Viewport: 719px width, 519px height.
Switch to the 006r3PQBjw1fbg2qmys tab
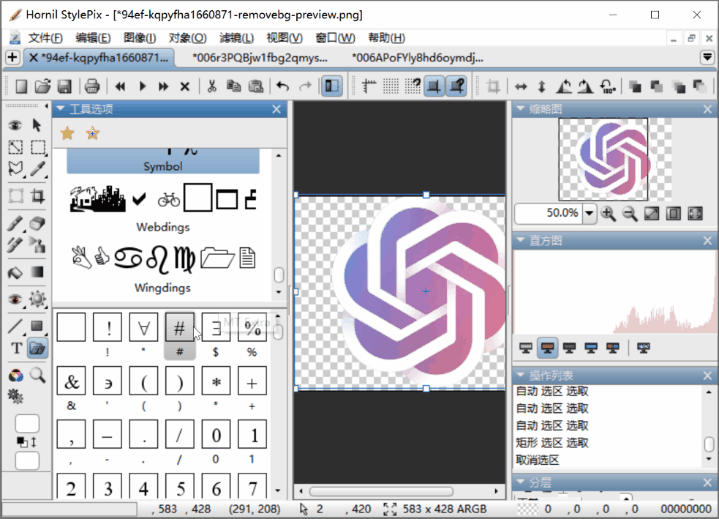(x=260, y=58)
